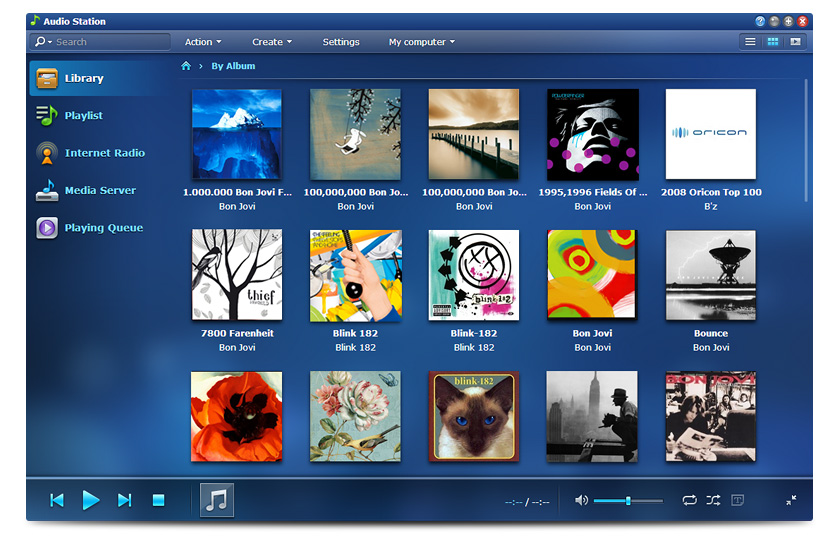Go to the home breadcrumb icon
This screenshot has width=837, height=540.
(186, 66)
